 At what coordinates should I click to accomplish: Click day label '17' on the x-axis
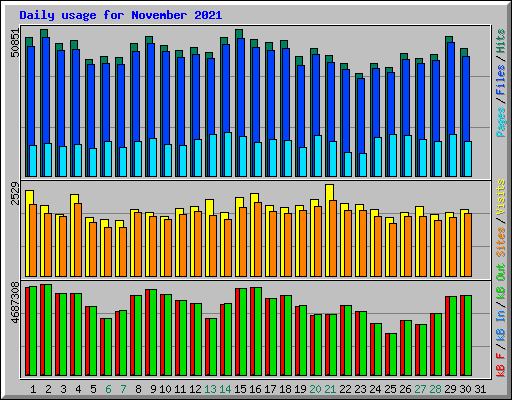point(270,389)
